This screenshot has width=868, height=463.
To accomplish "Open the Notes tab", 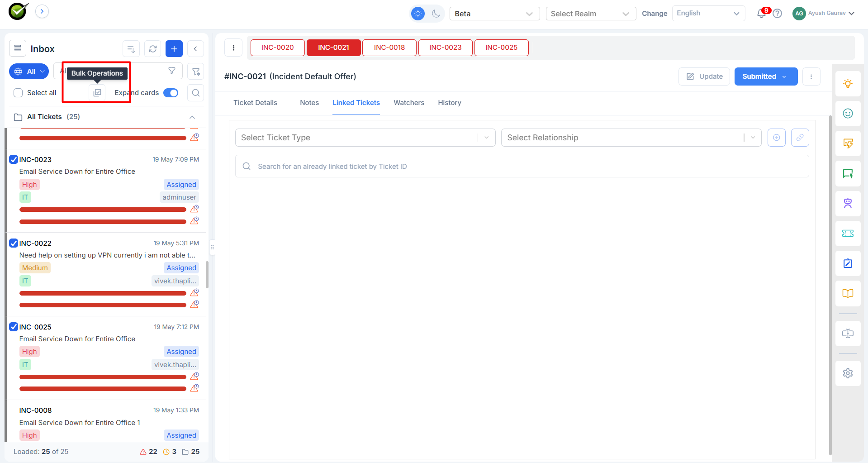I will pyautogui.click(x=309, y=103).
